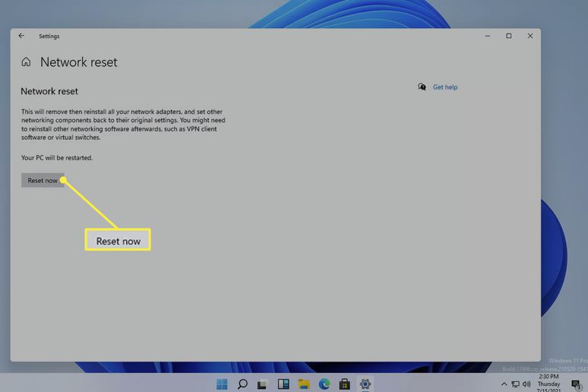
Task: Open the clock showing 2:30 PM
Action: [x=548, y=376]
